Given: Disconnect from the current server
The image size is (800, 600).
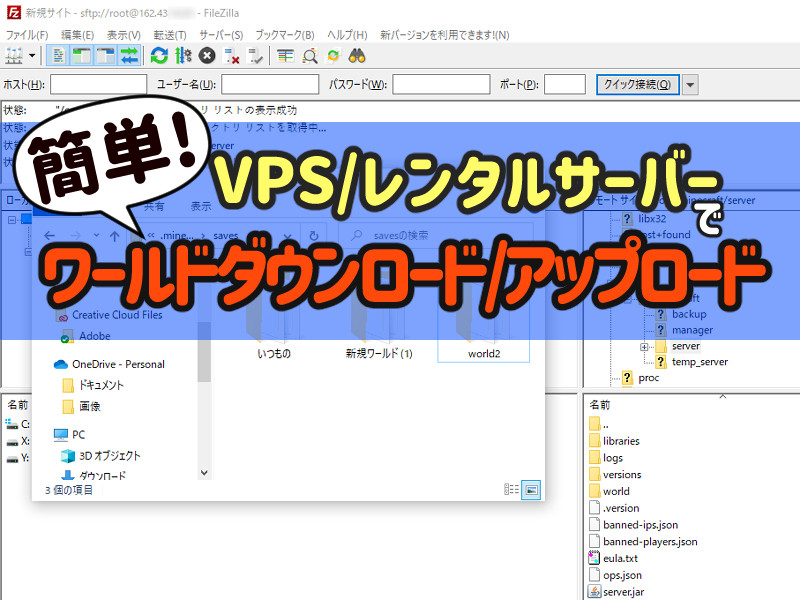Looking at the screenshot, I should 231,56.
